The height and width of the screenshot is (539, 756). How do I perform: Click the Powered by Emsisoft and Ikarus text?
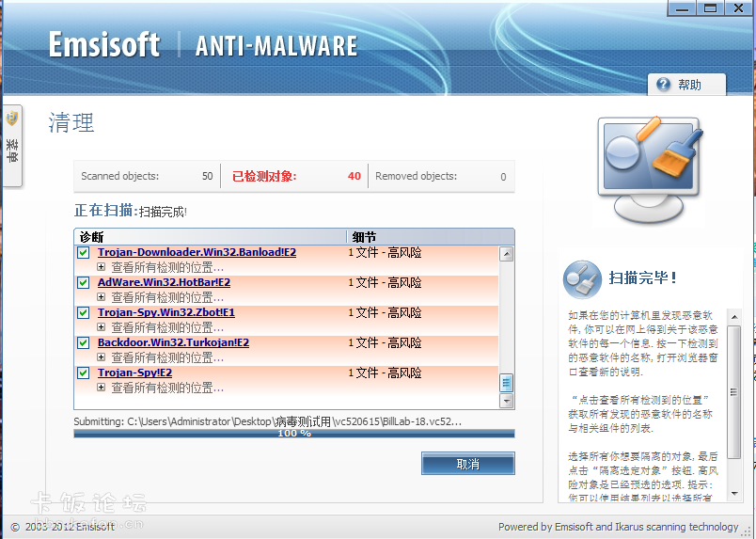[618, 527]
